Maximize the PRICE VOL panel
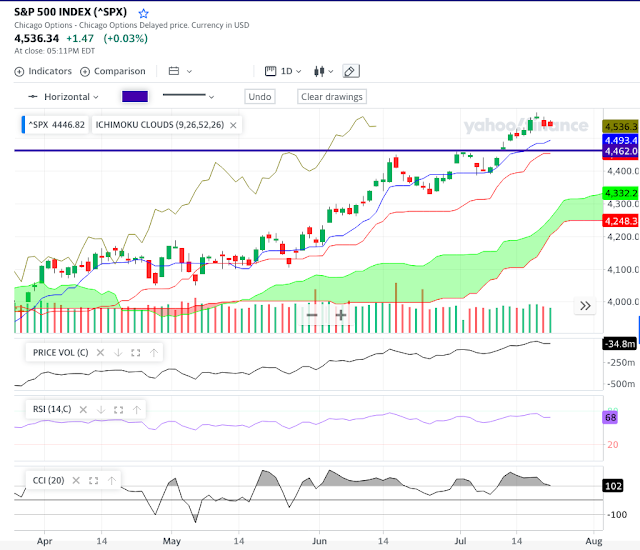Image resolution: width=640 pixels, height=550 pixels. point(136,353)
